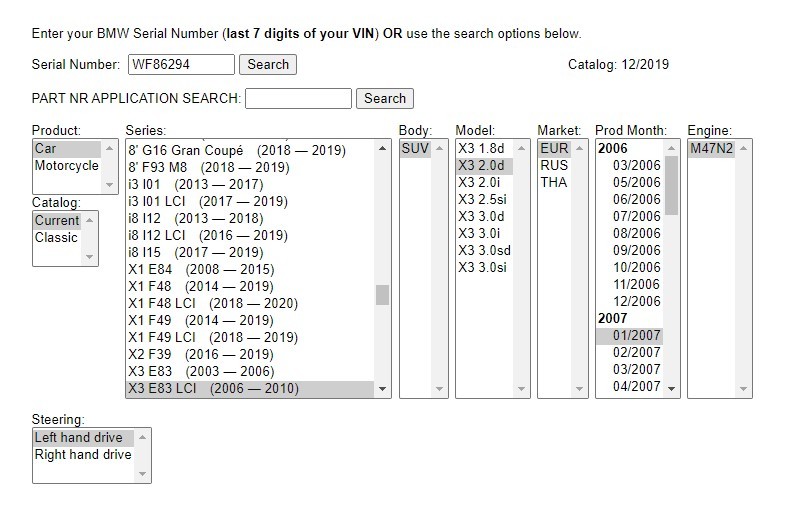807x508 pixels.
Task: Select X1 F49 (2014 — 2019) series
Action: coord(251,320)
